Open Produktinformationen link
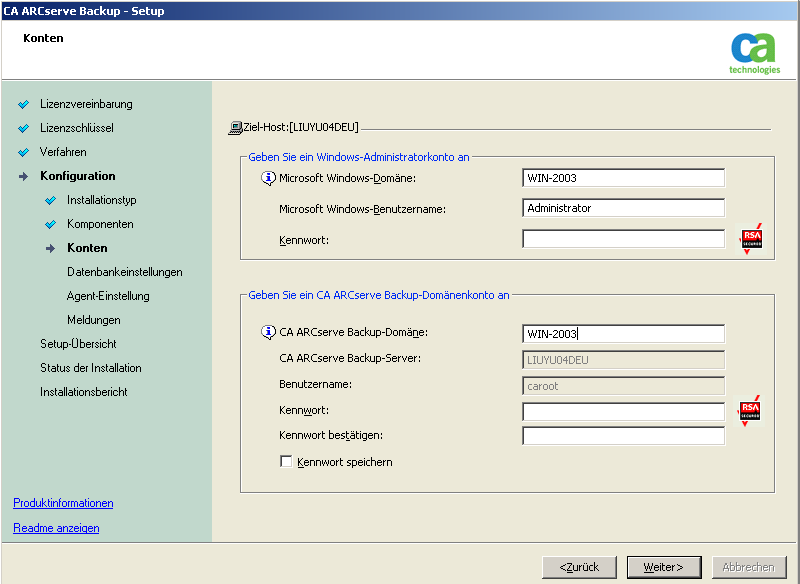 pos(63,503)
